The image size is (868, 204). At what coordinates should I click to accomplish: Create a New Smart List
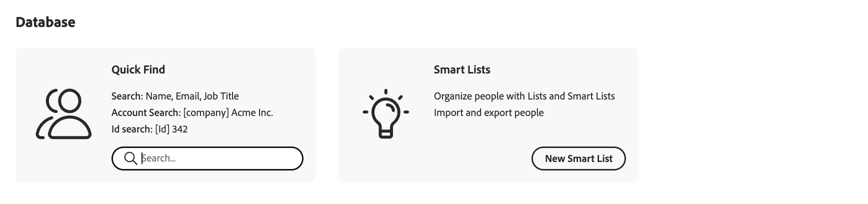(578, 158)
